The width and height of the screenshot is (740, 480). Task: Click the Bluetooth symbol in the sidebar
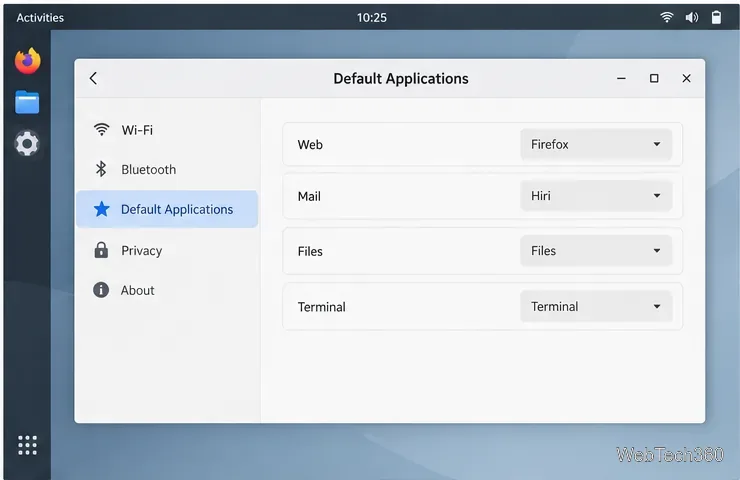(x=101, y=169)
